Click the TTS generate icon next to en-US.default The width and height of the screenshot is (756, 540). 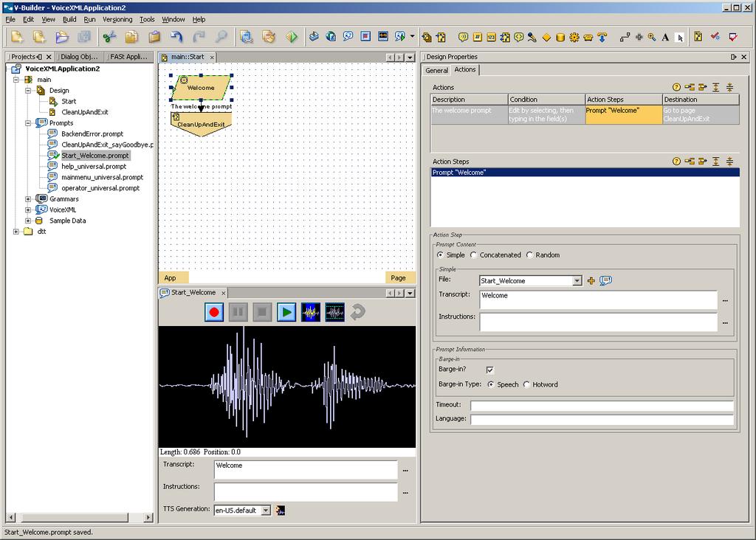pos(280,510)
